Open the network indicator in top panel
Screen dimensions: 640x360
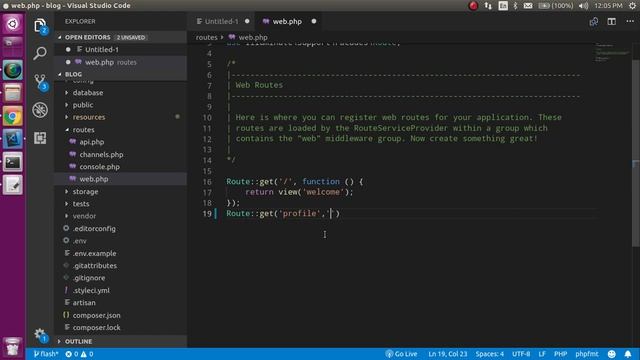pyautogui.click(x=488, y=6)
